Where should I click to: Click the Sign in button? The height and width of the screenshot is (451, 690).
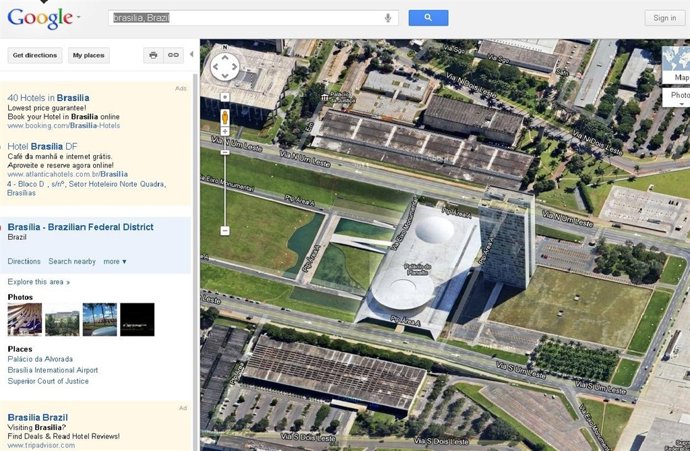pos(664,18)
